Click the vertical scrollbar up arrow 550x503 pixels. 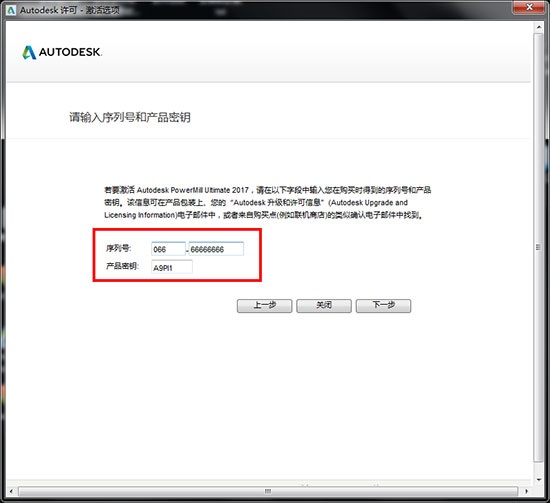pos(539,27)
